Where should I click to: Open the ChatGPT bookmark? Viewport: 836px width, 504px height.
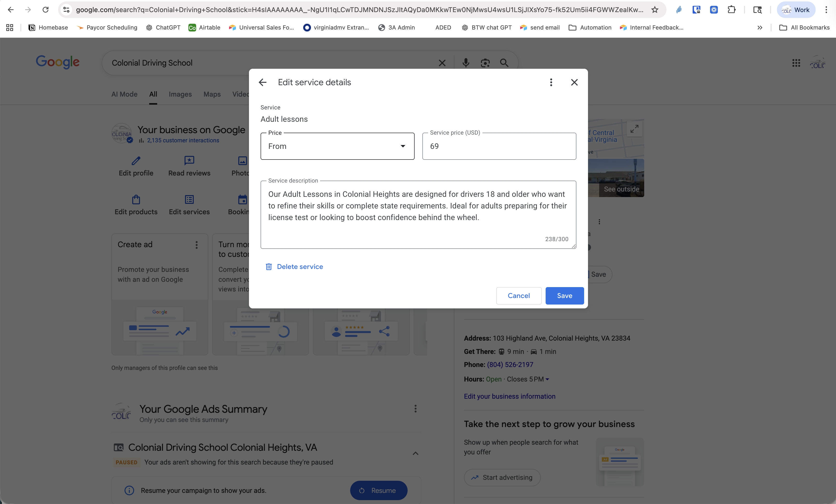pyautogui.click(x=163, y=27)
